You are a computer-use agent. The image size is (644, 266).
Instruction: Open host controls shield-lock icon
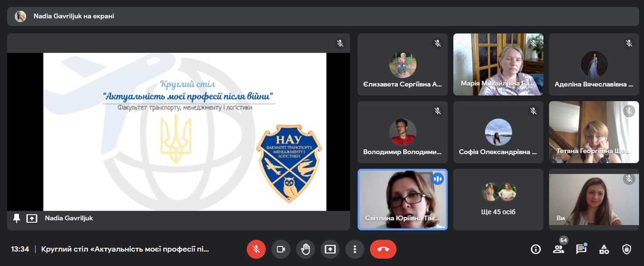tap(627, 249)
